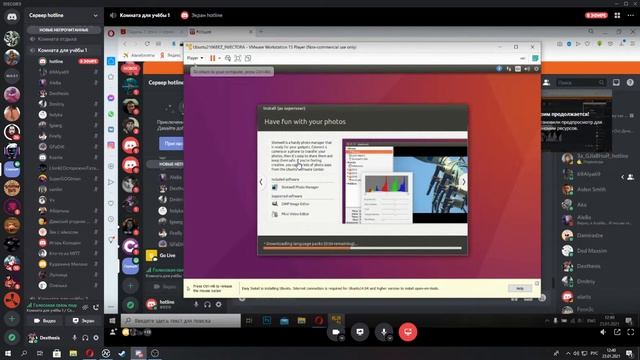Pop out the stream window
The height and width of the screenshot is (360, 640).
tap(617, 332)
